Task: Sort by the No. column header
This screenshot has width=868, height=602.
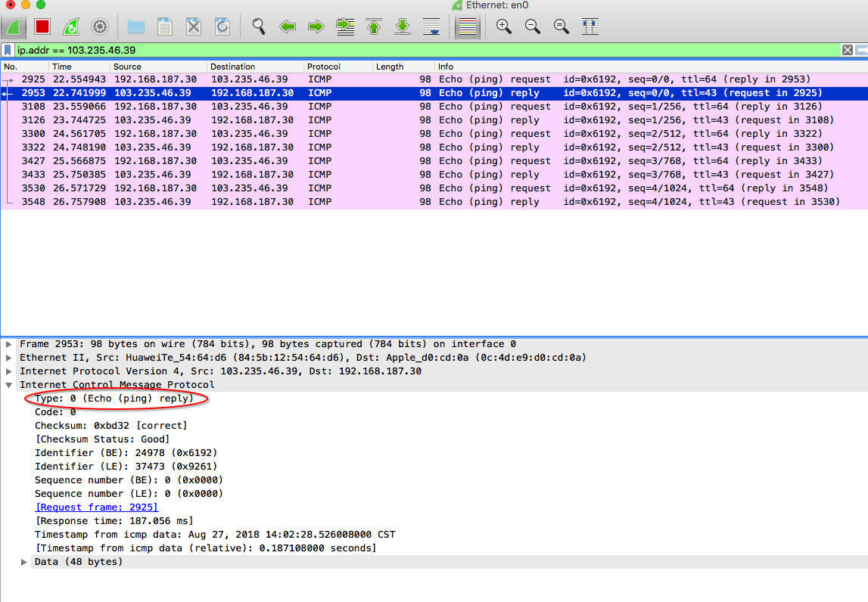Action: point(25,67)
